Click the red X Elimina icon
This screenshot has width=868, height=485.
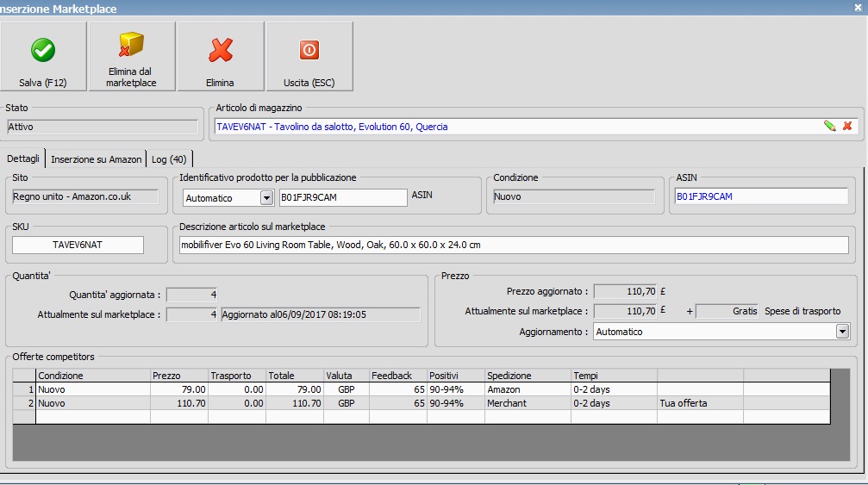point(220,51)
